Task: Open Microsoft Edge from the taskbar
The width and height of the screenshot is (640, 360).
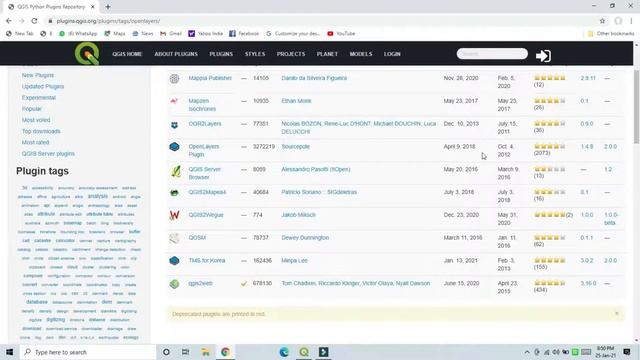Action: [284, 352]
